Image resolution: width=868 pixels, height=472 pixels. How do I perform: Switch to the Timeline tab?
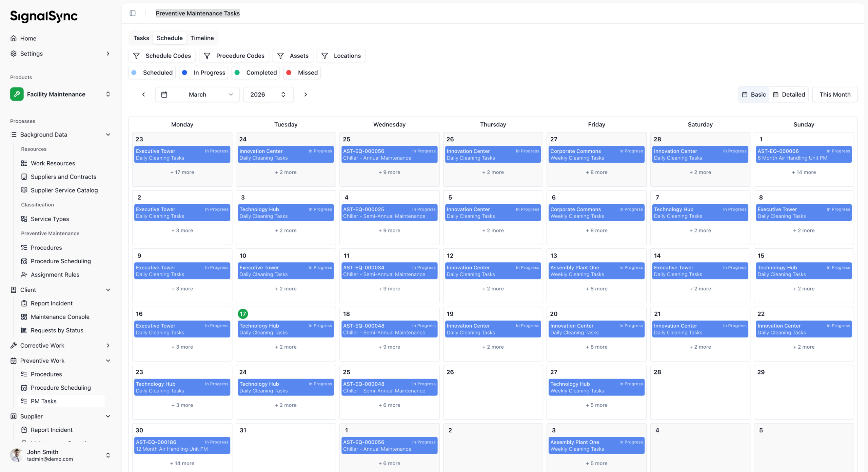202,38
